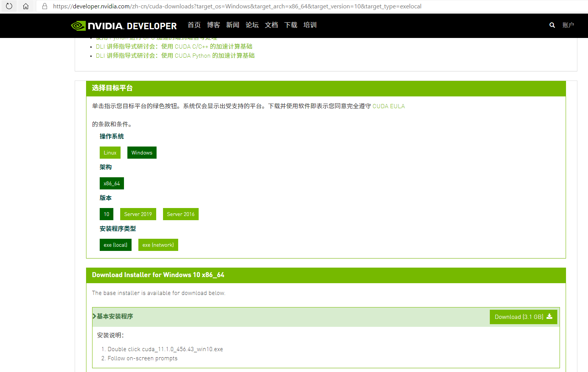This screenshot has width=588, height=372.
Task: Click the browser refresh icon
Action: pos(9,6)
